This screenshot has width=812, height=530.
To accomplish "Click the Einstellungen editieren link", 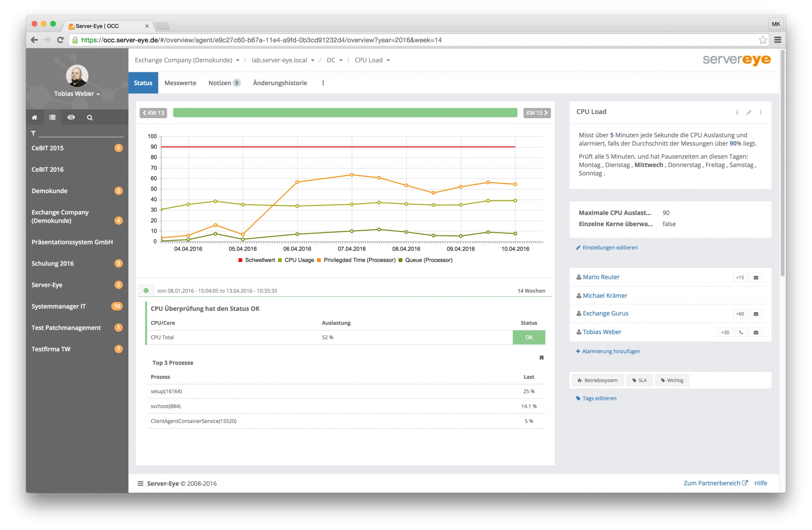I will [x=607, y=248].
